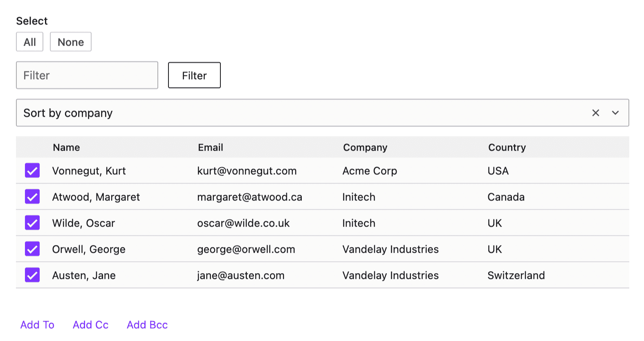The image size is (644, 341).
Task: Apply the Filter button
Action: pos(194,75)
